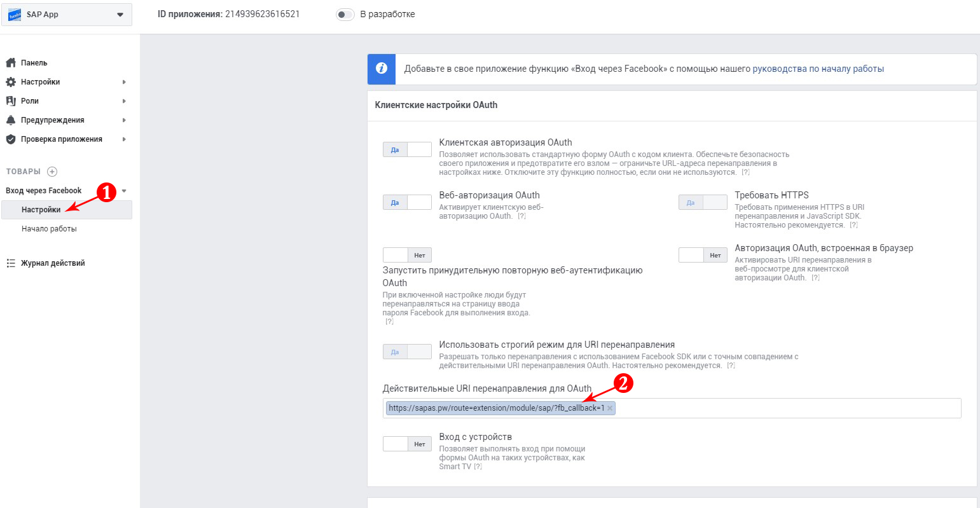The image size is (980, 508).
Task: Open help [?] for повторную веб-аутентификацию
Action: [x=389, y=322]
